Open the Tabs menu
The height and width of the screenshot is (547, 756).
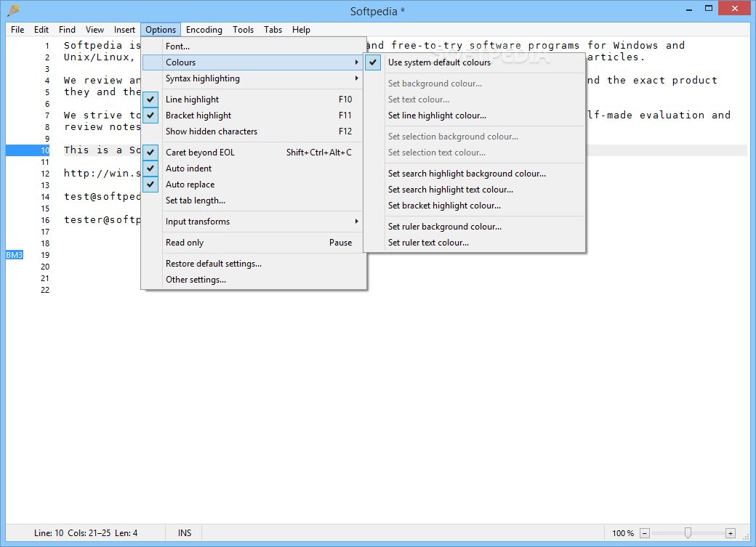click(x=273, y=29)
